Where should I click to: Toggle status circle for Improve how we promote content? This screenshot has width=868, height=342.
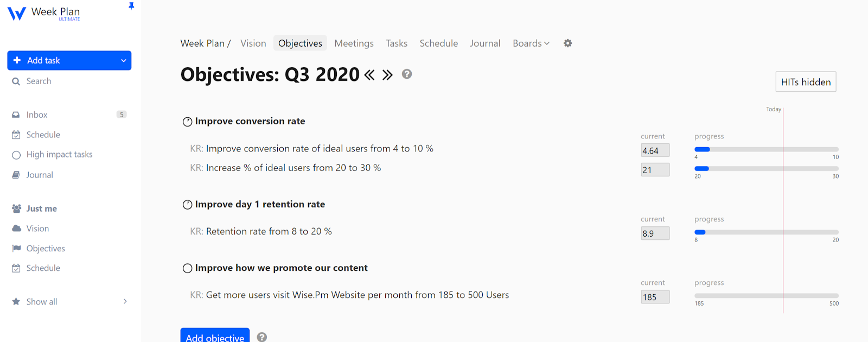tap(187, 268)
